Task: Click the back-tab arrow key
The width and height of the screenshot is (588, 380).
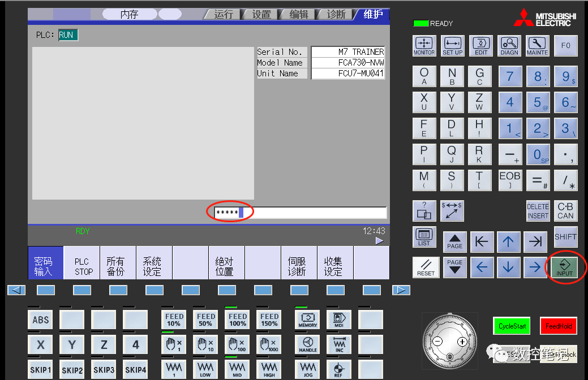Action: pyautogui.click(x=482, y=241)
